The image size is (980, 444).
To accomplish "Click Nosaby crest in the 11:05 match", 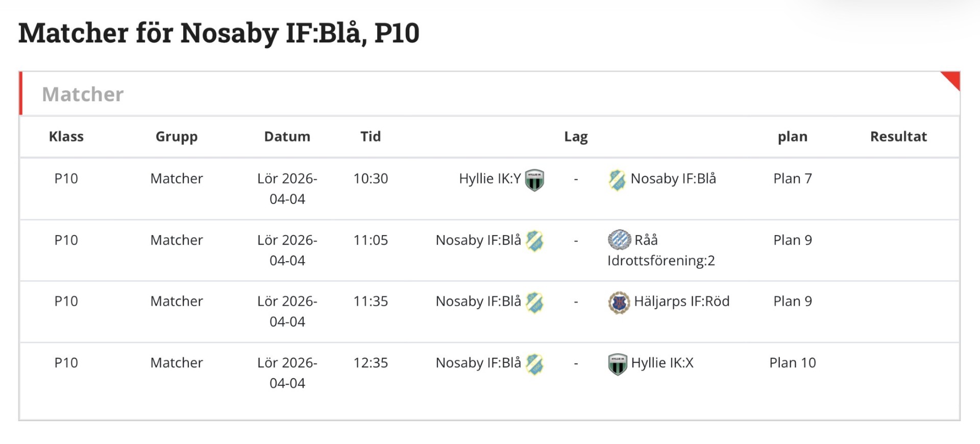I will (x=534, y=241).
